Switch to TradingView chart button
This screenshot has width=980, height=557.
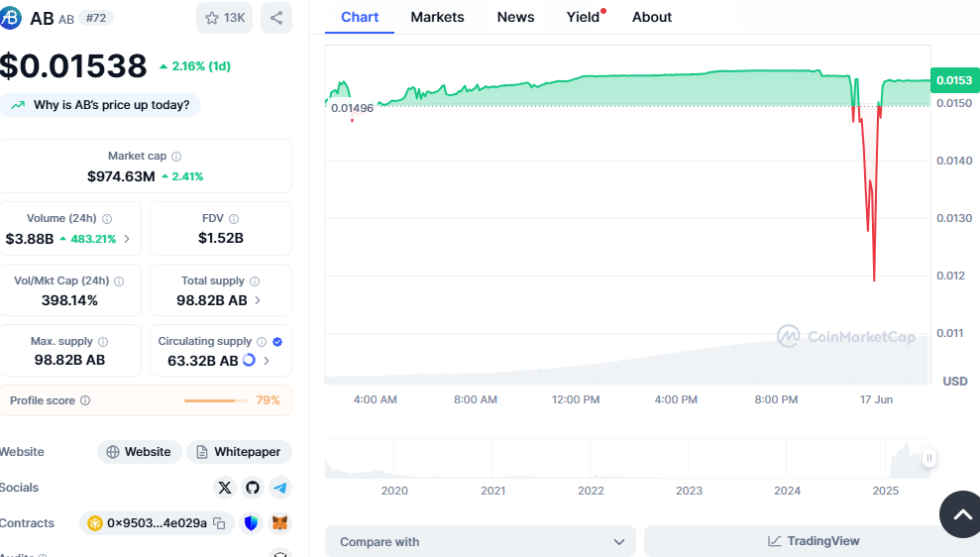pyautogui.click(x=812, y=541)
